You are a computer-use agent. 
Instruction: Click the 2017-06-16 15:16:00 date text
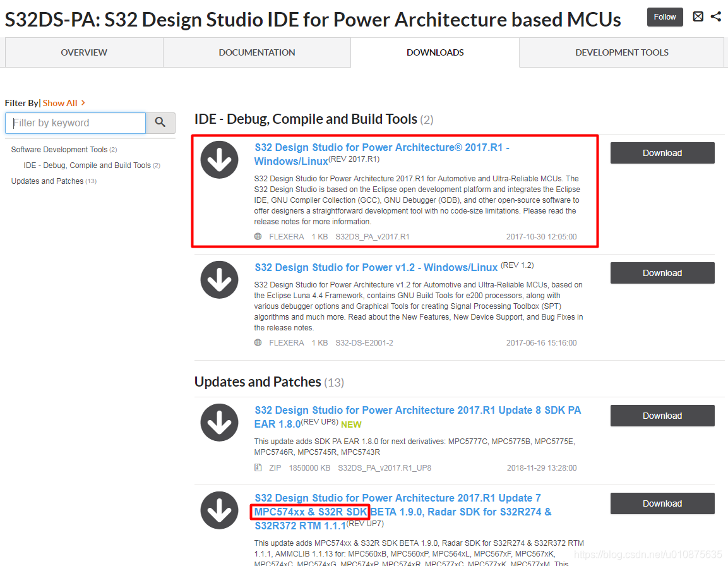pos(541,342)
